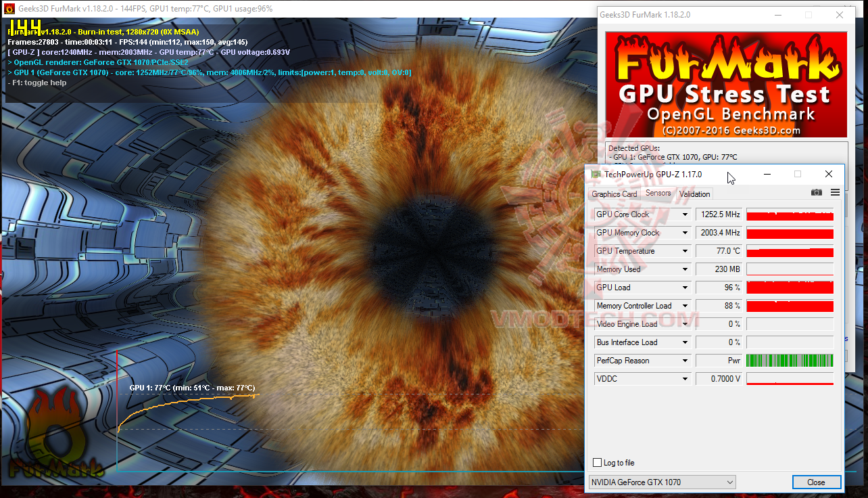Click the 0.7000 V VDDC value
The height and width of the screenshot is (498, 868).
719,379
